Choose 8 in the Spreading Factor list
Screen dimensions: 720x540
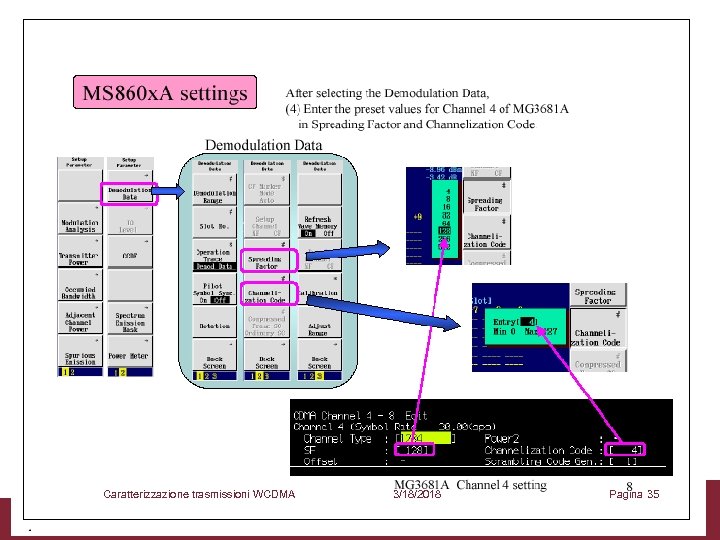(448, 199)
